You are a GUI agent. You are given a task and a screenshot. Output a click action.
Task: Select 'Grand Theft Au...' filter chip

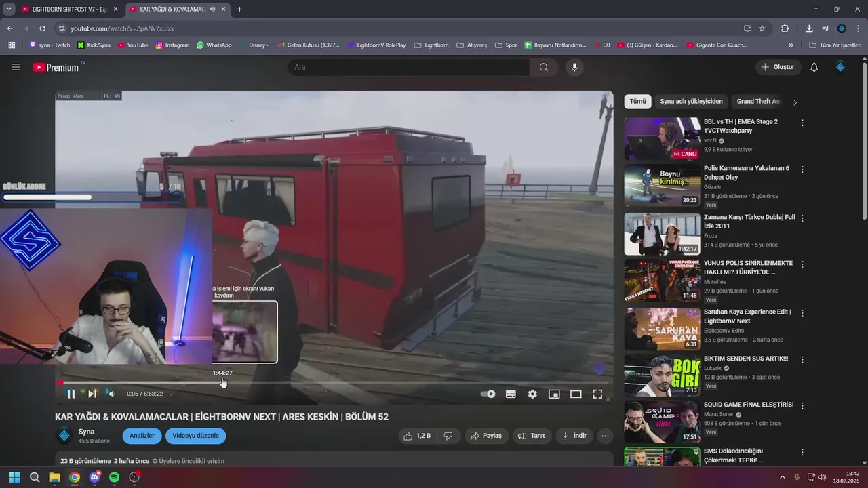click(x=759, y=101)
